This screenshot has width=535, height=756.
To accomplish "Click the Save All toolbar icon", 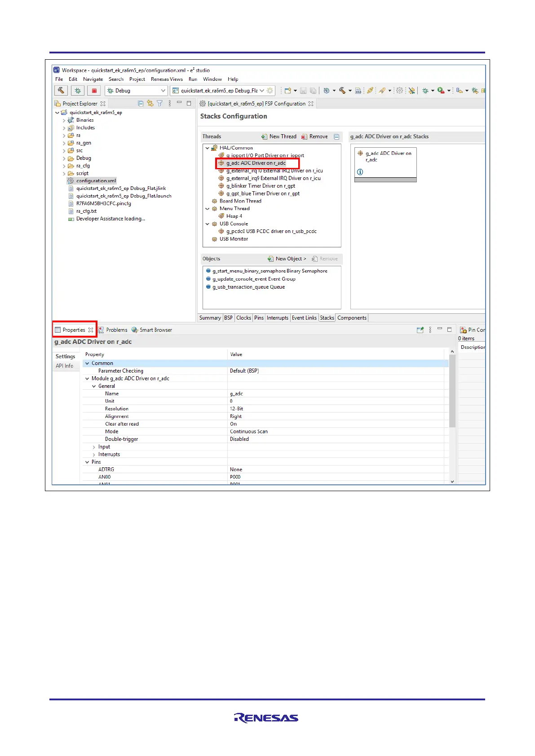I will click(x=313, y=91).
